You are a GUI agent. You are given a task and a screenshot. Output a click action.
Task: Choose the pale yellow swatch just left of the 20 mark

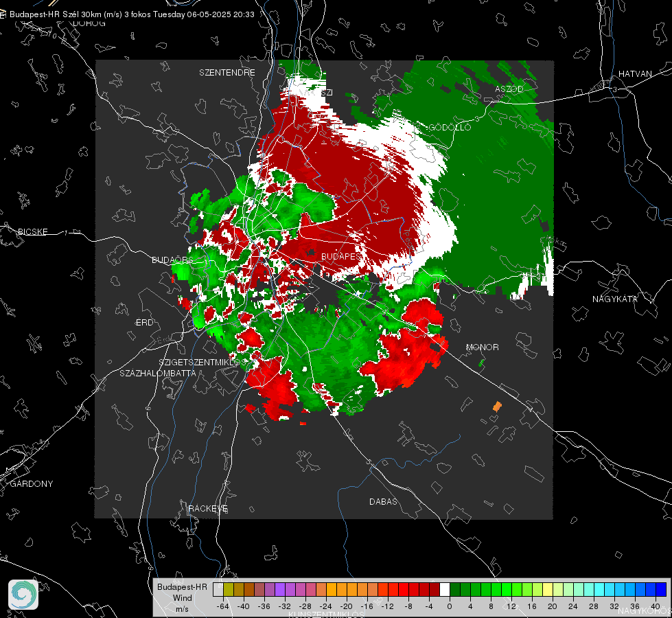(x=548, y=589)
